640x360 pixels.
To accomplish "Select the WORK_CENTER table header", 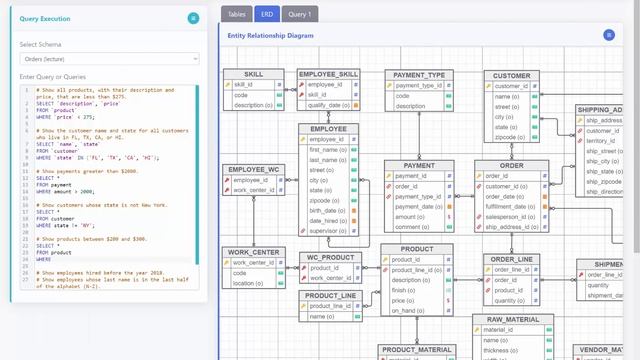I will pos(253,252).
